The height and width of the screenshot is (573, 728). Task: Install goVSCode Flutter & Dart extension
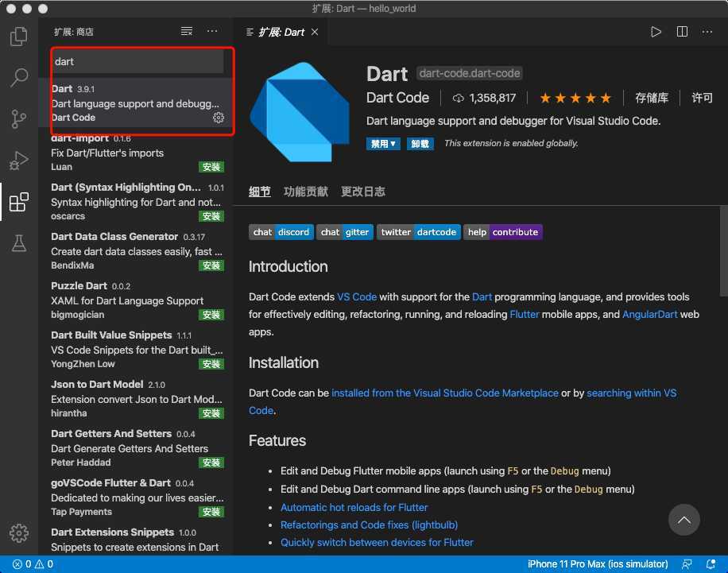[x=211, y=512]
